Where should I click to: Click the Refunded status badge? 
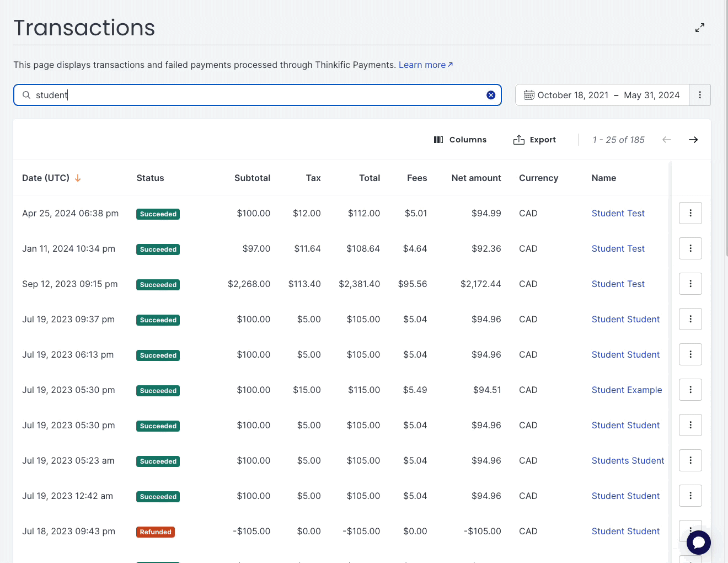pos(156,532)
